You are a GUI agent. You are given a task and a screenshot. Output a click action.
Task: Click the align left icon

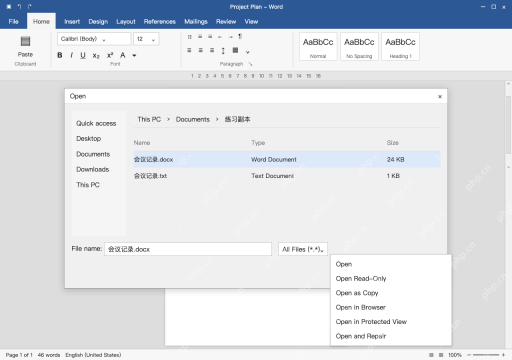click(x=189, y=50)
